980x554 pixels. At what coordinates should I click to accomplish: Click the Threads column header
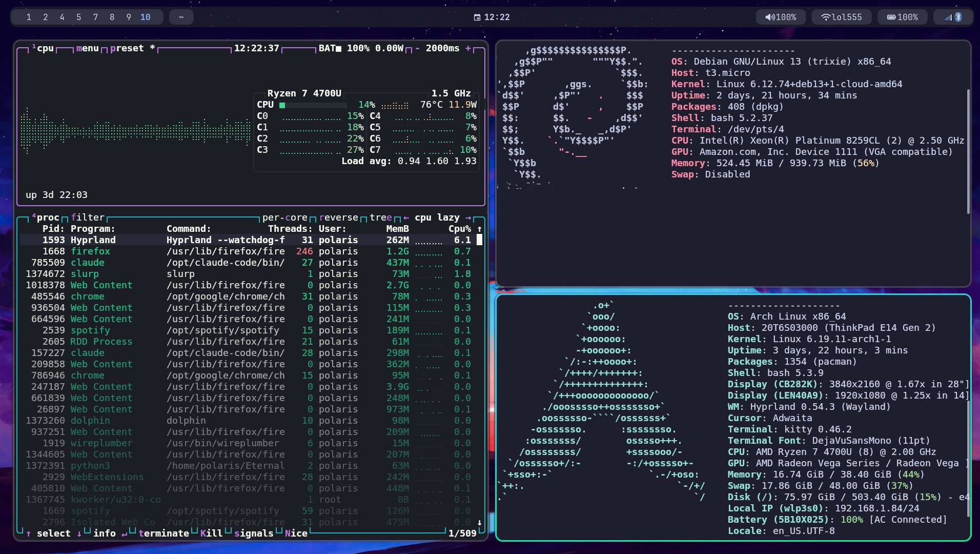290,229
